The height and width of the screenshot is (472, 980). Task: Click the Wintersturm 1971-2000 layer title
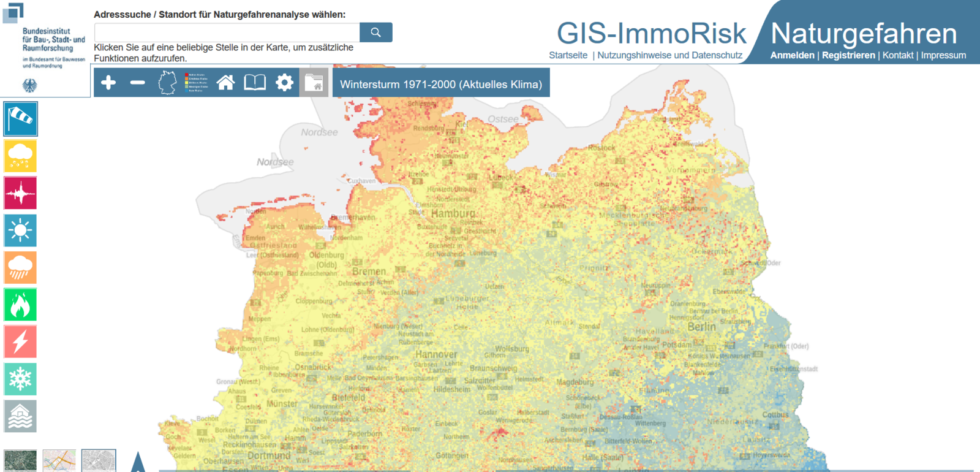pyautogui.click(x=441, y=85)
